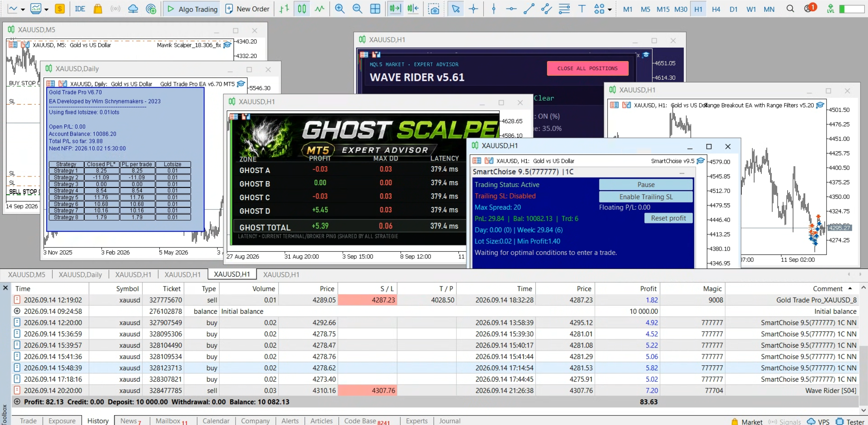Open Tester in the status bar
The image size is (868, 425).
(x=851, y=421)
